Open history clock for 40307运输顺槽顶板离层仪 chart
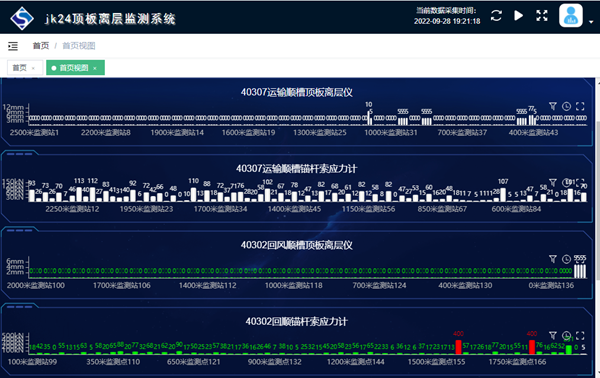600x378 pixels. 566,106
